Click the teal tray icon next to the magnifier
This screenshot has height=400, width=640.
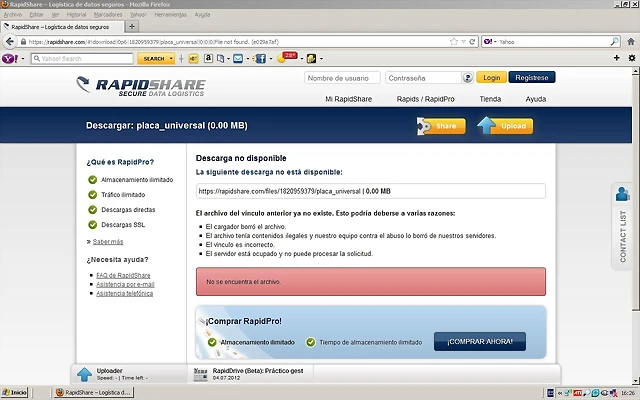(596, 393)
